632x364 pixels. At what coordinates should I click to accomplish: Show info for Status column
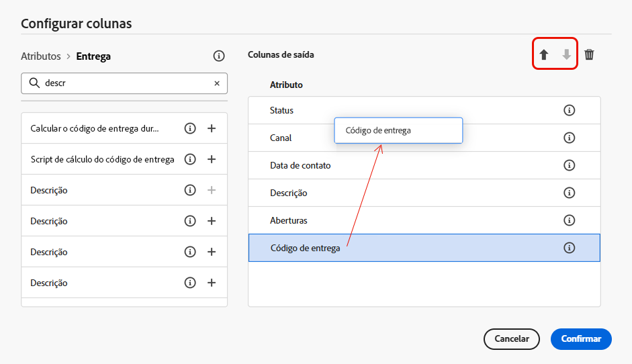(570, 110)
